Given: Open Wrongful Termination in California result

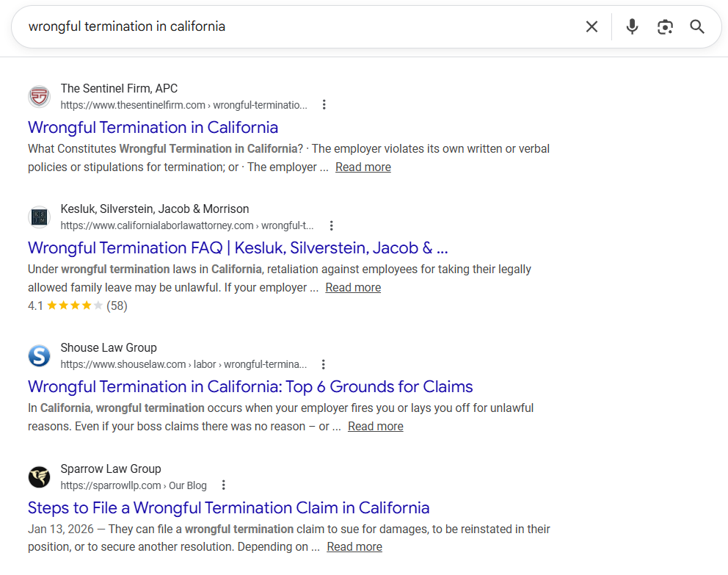Looking at the screenshot, I should click(x=153, y=127).
